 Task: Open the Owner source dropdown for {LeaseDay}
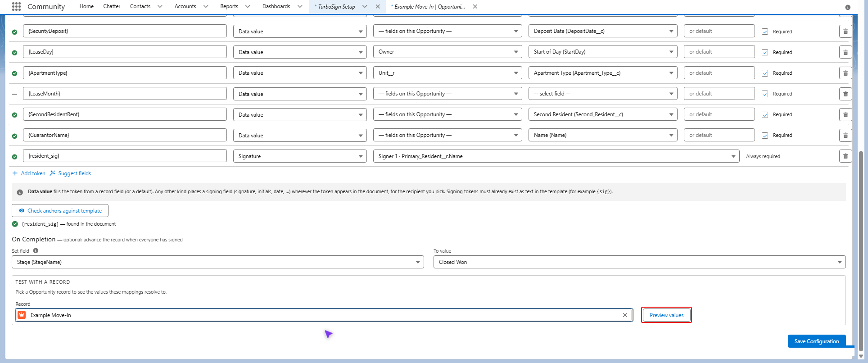point(448,52)
